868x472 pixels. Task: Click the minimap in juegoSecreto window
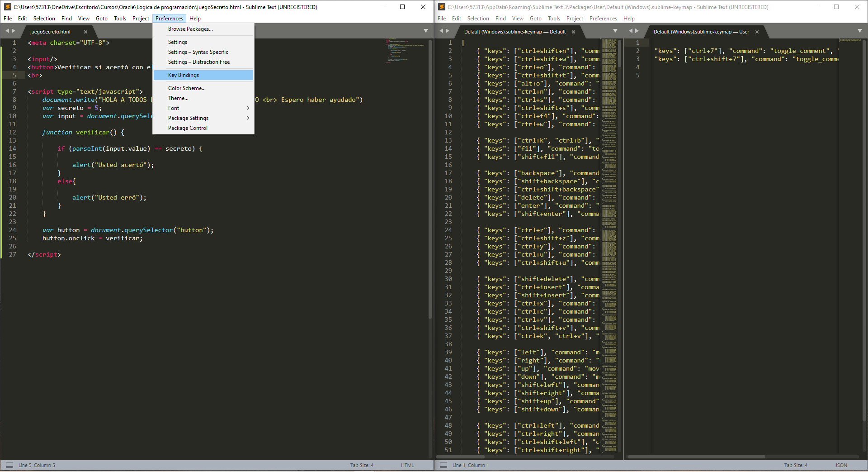point(406,51)
